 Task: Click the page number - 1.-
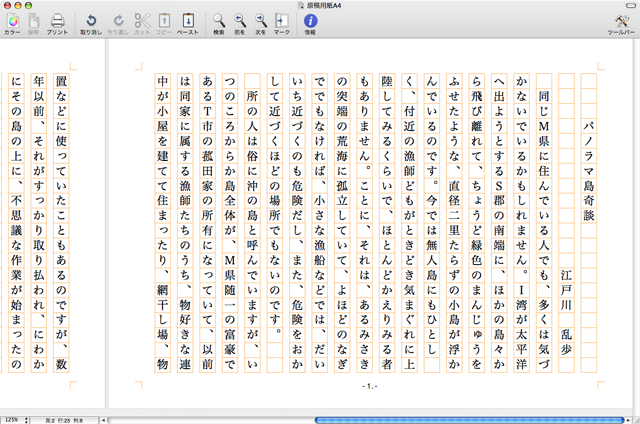[370, 386]
